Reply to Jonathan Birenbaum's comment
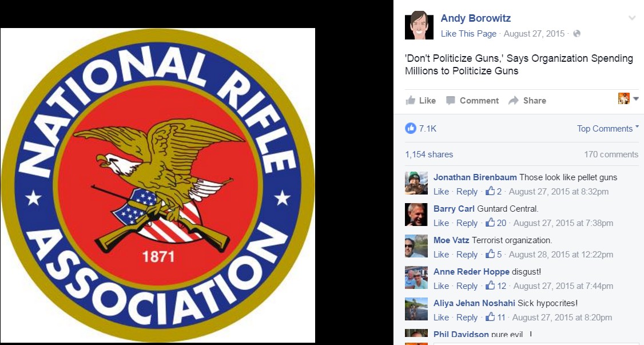Viewport: 644px width, 345px height. coord(467,192)
